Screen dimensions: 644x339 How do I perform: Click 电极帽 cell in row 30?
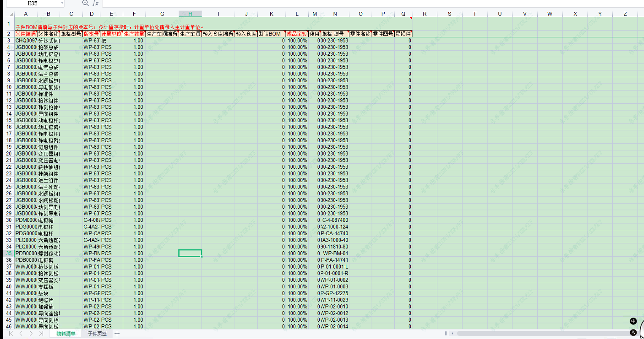pyautogui.click(x=49, y=220)
